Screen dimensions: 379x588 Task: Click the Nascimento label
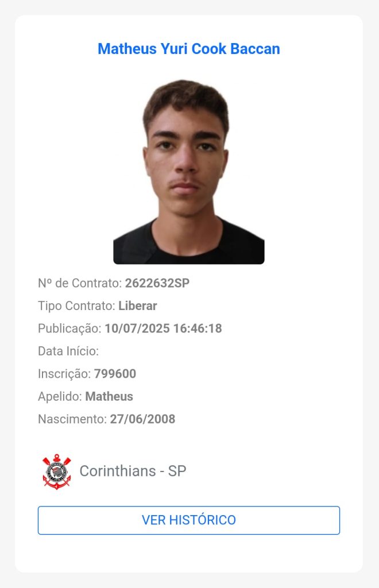[72, 419]
